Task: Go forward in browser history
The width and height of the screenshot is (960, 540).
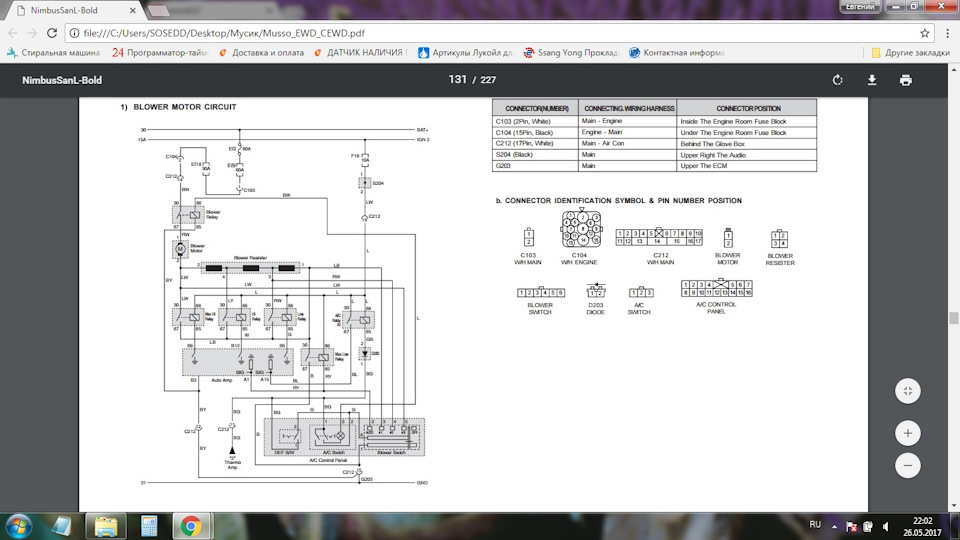Action: tap(32, 33)
